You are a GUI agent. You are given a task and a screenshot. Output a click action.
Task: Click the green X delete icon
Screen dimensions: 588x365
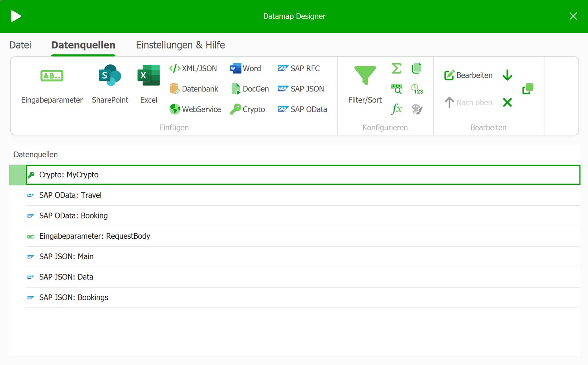[x=507, y=102]
